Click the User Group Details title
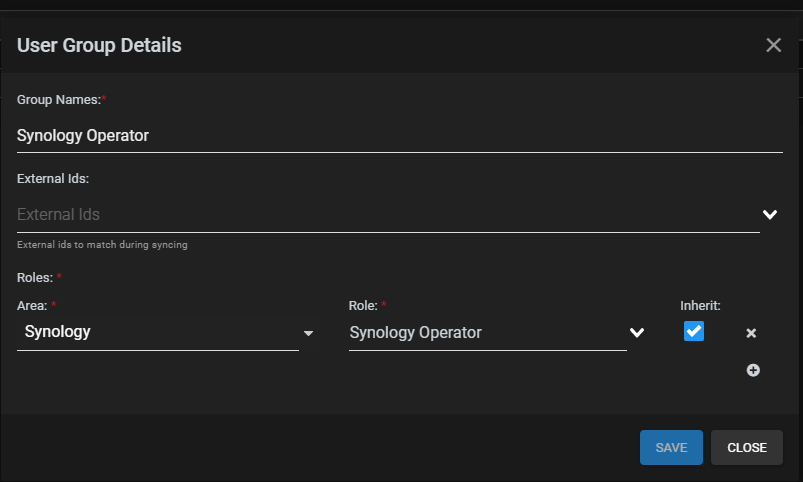The height and width of the screenshot is (482, 803). pyautogui.click(x=99, y=45)
